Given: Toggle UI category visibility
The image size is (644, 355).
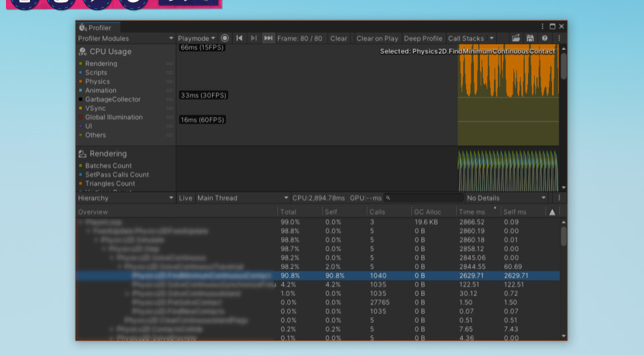Looking at the screenshot, I should (x=81, y=126).
